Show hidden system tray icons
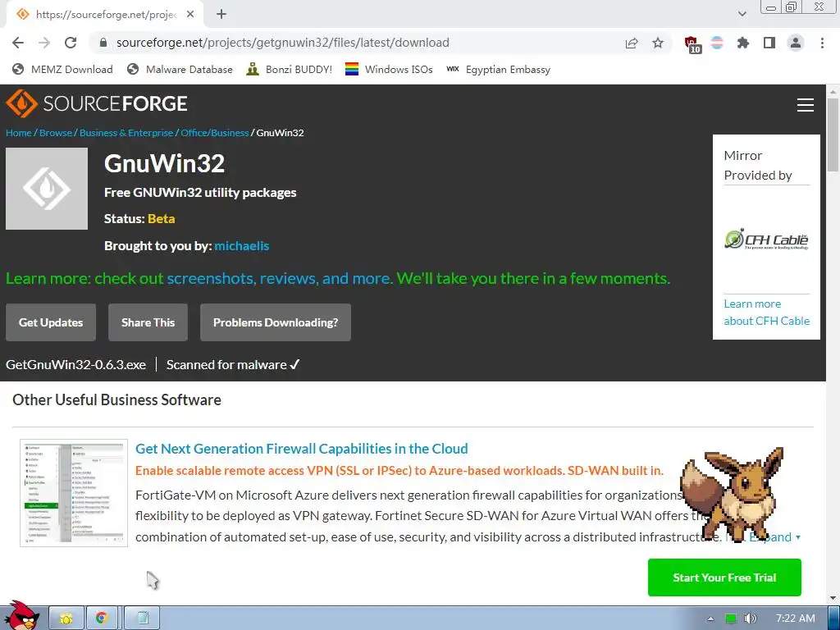The height and width of the screenshot is (630, 840). [x=710, y=619]
